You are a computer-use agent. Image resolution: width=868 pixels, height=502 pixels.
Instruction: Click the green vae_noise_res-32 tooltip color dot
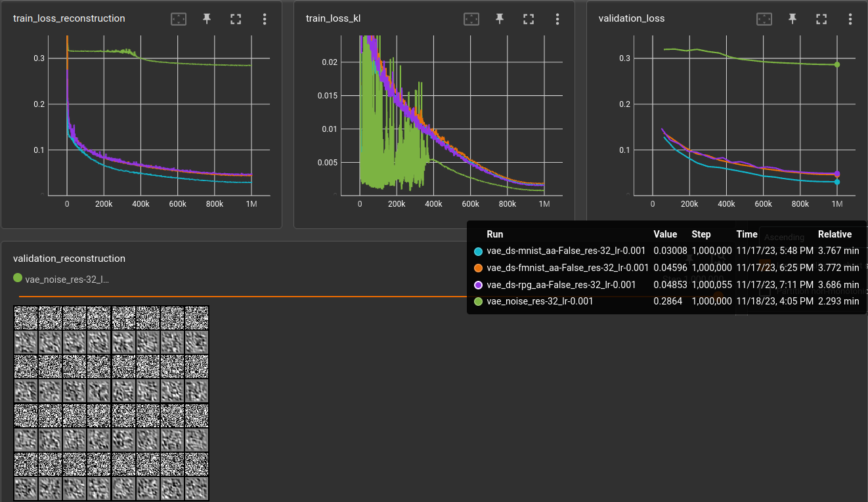pos(478,301)
